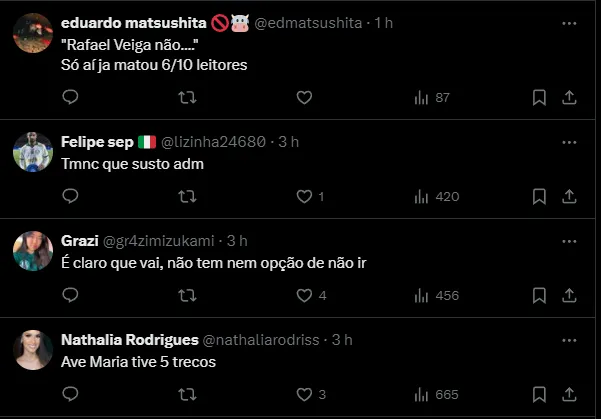Open more options on Felipe sep's tweet
Viewport: 601px width, 419px height.
pos(569,142)
